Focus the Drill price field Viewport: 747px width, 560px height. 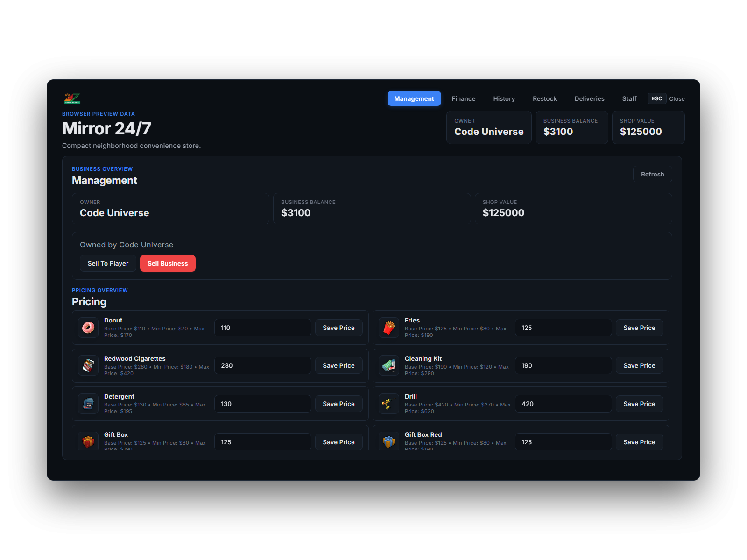(564, 404)
